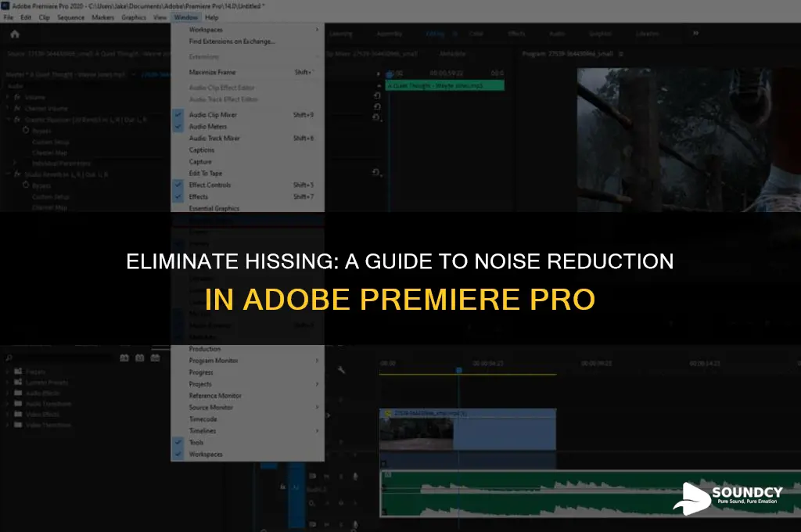801x532 pixels.
Task: Reset the Studio Reverb effect
Action: click(x=376, y=173)
